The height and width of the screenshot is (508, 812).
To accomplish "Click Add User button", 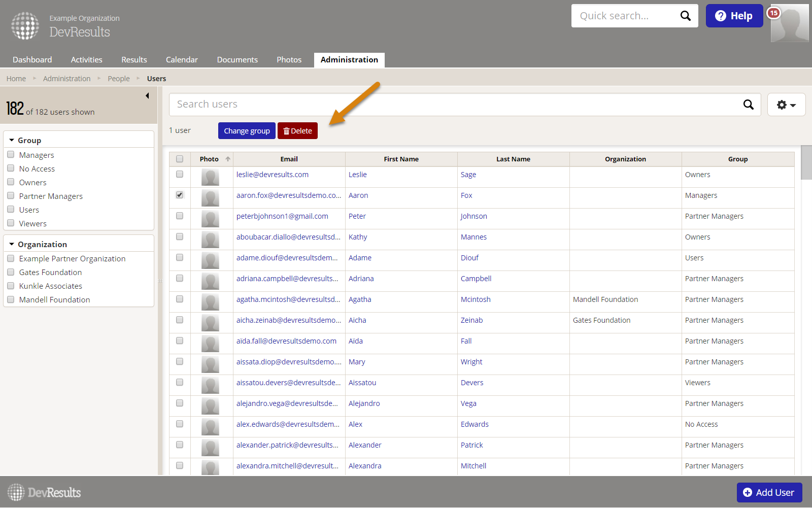I will pos(769,492).
